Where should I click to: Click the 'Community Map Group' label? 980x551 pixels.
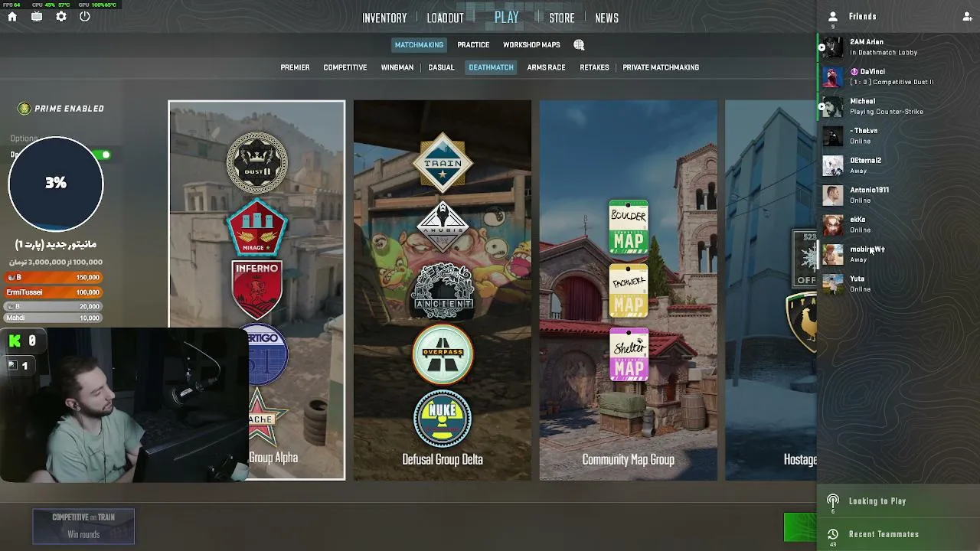coord(628,459)
